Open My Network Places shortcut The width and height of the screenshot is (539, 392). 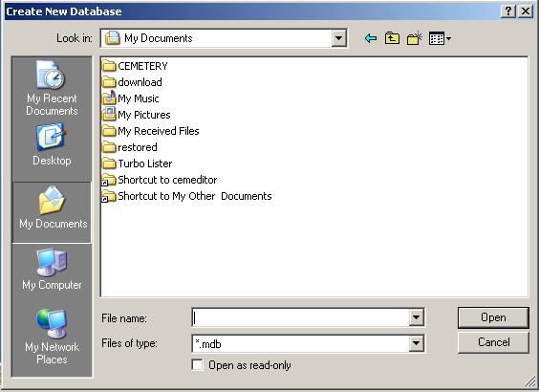[52, 337]
